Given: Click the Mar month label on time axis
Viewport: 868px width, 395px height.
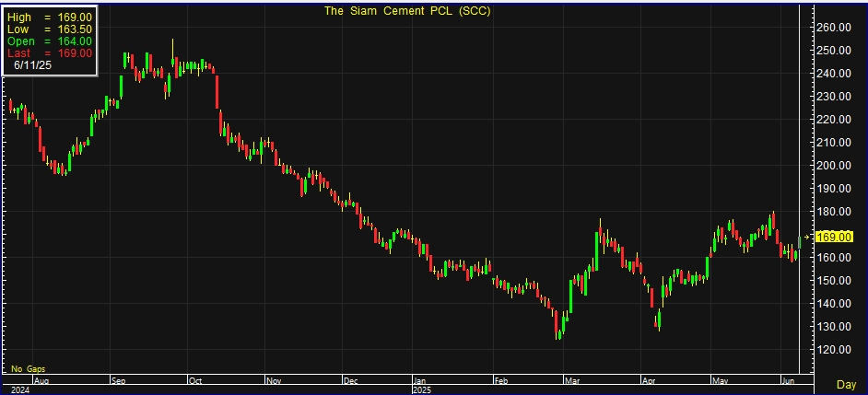Looking at the screenshot, I should 570,380.
